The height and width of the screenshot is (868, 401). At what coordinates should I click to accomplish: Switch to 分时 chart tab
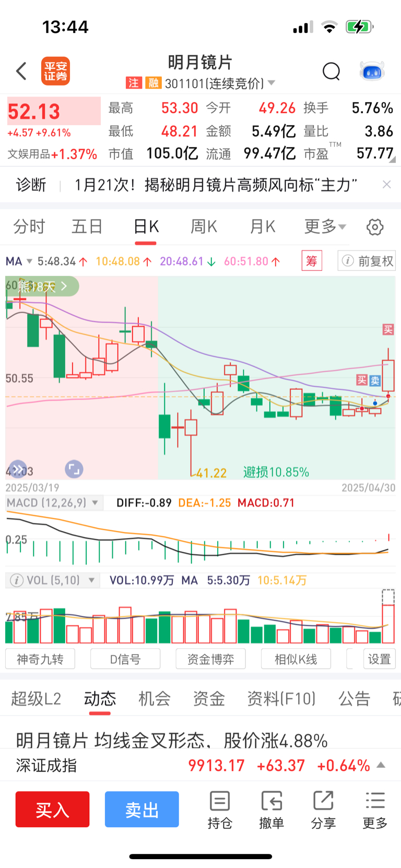click(29, 227)
